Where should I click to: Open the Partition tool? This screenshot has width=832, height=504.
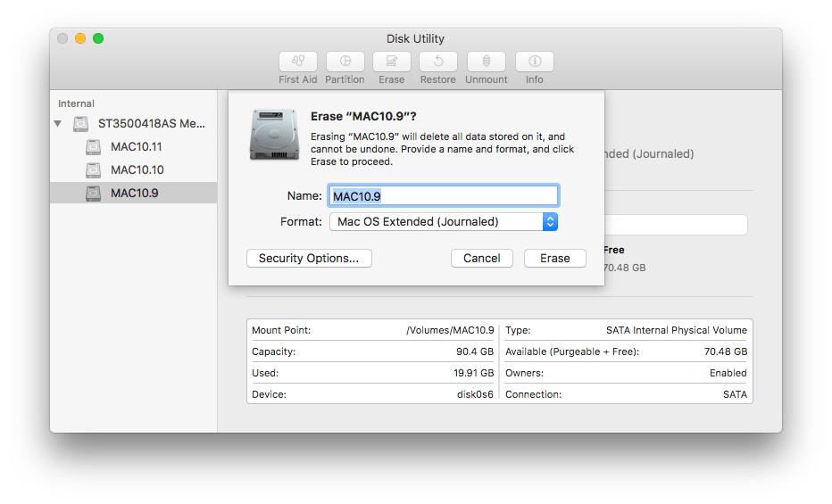point(345,62)
